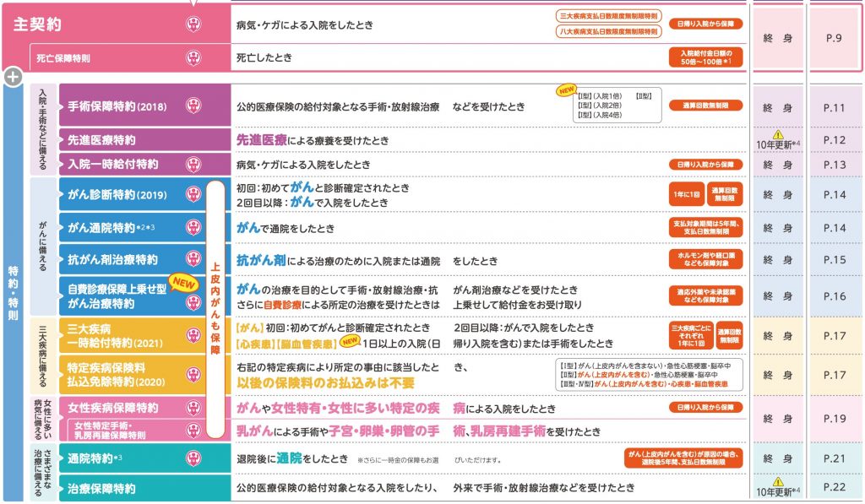The width and height of the screenshot is (865, 504).
Task: Click the warning triangle in 治療保障特約 row
Action: [x=778, y=482]
